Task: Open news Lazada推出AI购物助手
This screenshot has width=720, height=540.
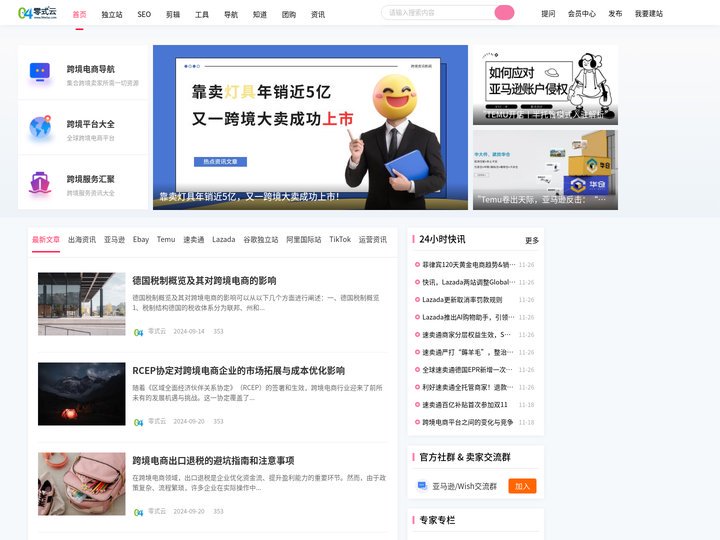Action: click(469, 317)
